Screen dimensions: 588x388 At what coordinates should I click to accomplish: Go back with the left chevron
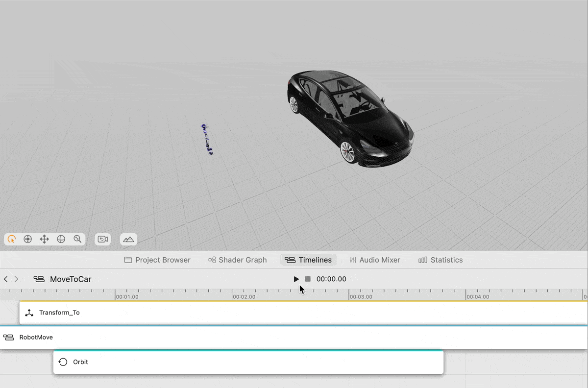tap(6, 279)
